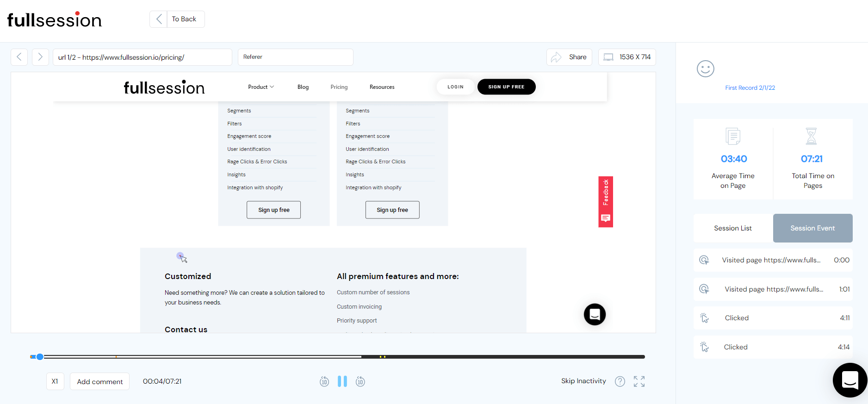Go to next URL arrow

40,57
